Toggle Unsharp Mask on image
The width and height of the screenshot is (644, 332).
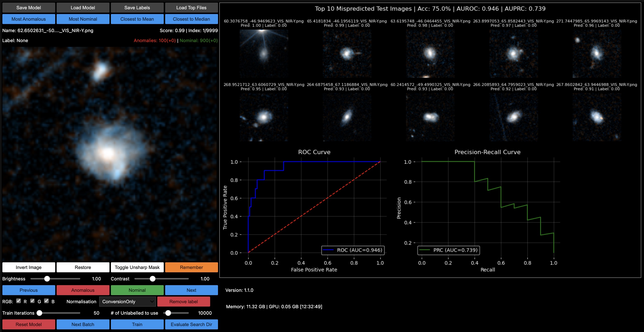tap(137, 267)
